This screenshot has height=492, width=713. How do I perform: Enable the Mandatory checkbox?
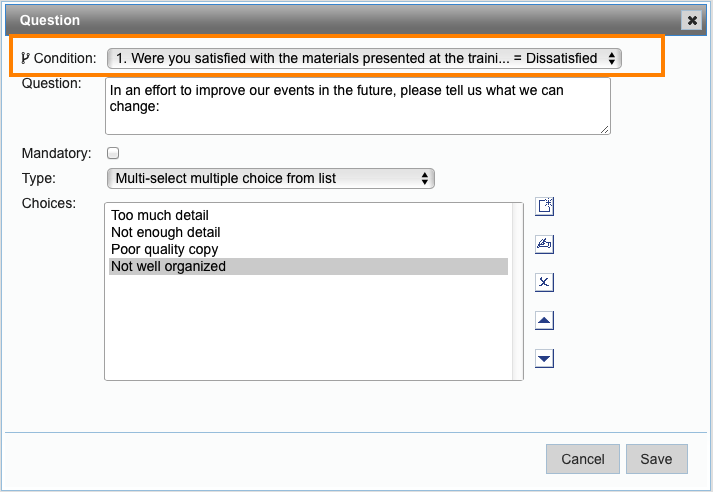(113, 153)
